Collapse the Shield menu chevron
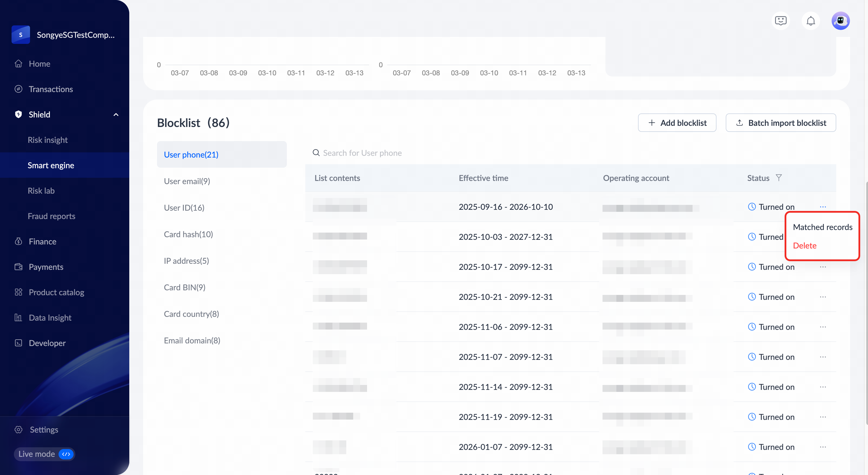The image size is (868, 475). pyautogui.click(x=116, y=115)
